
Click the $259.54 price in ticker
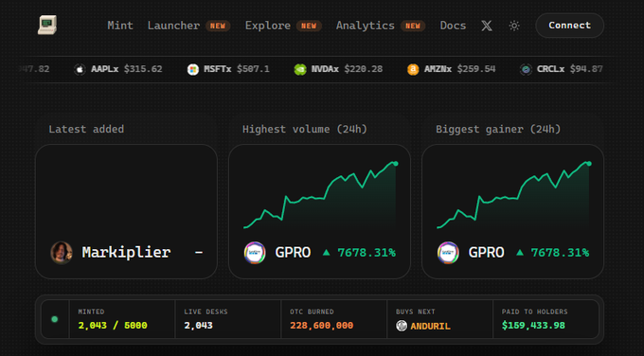[x=476, y=69]
